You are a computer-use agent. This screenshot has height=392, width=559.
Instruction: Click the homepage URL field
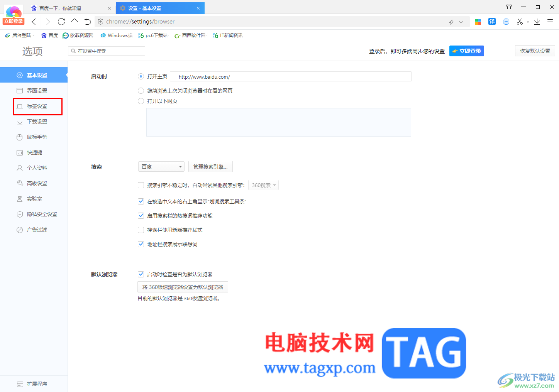(x=291, y=76)
